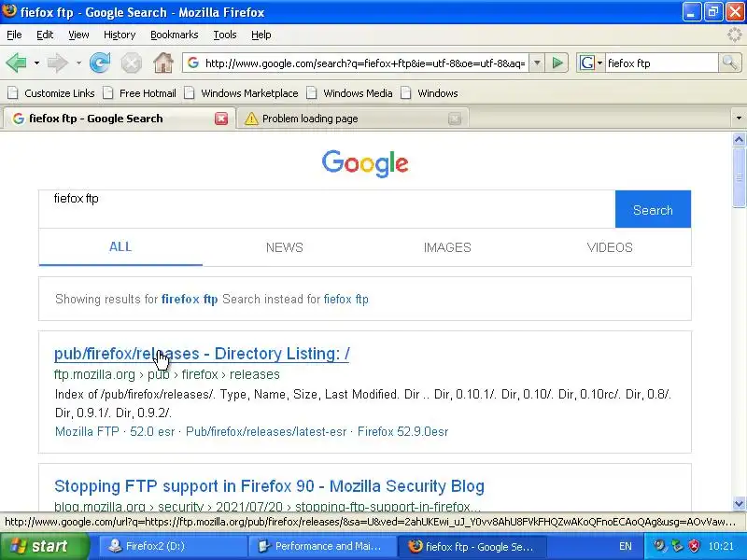Select the VIDEOS results tab
Image resolution: width=747 pixels, height=560 pixels.
(610, 247)
